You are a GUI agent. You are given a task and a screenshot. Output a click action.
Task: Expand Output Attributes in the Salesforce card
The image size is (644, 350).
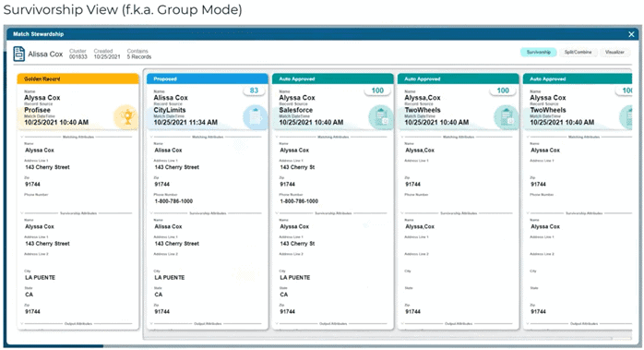click(x=277, y=323)
